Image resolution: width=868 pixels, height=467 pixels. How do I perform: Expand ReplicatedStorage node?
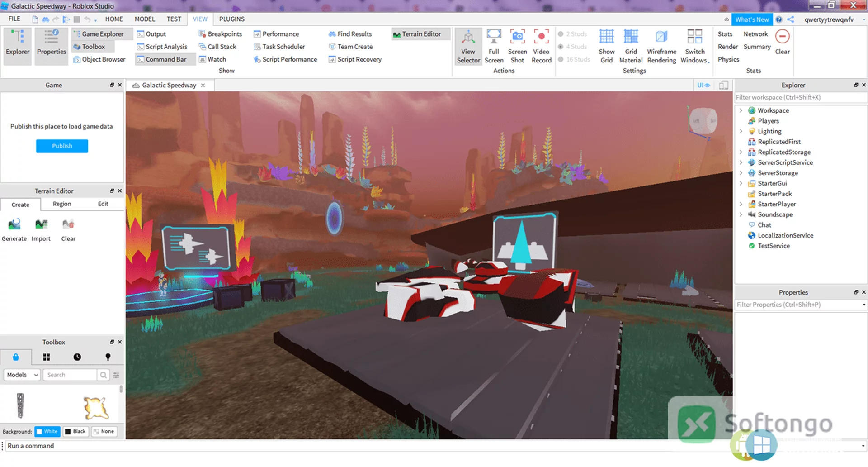741,152
